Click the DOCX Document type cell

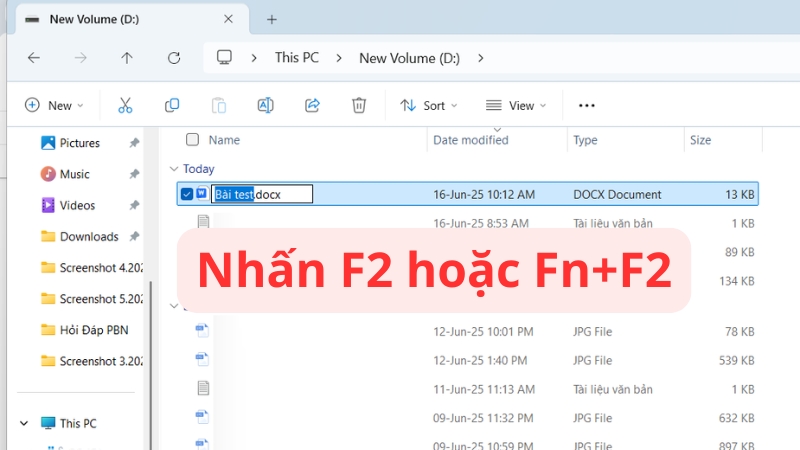click(x=617, y=194)
